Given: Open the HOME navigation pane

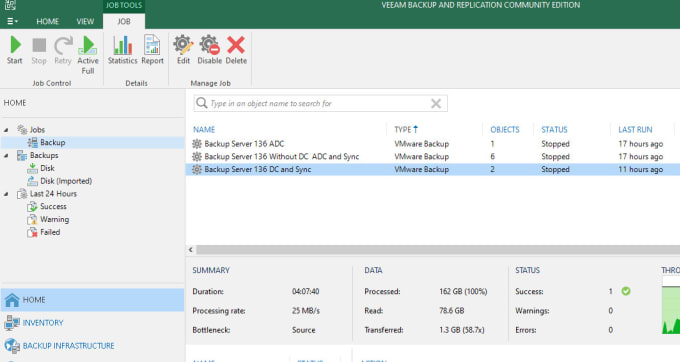Looking at the screenshot, I should (x=92, y=300).
